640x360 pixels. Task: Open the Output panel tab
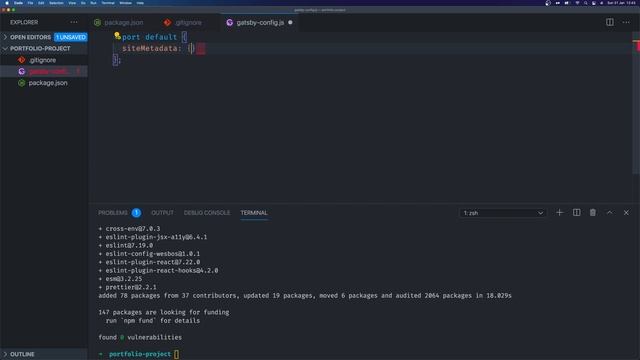tap(162, 213)
